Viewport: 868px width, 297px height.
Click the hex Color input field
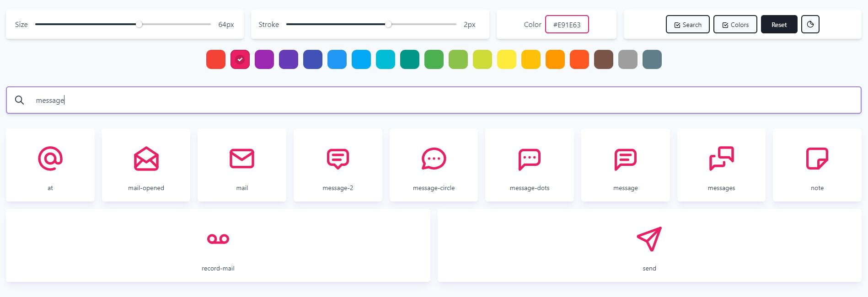[x=567, y=25]
